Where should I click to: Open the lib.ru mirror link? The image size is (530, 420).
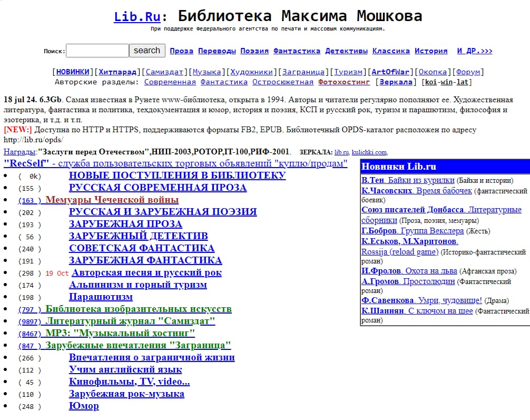[341, 152]
